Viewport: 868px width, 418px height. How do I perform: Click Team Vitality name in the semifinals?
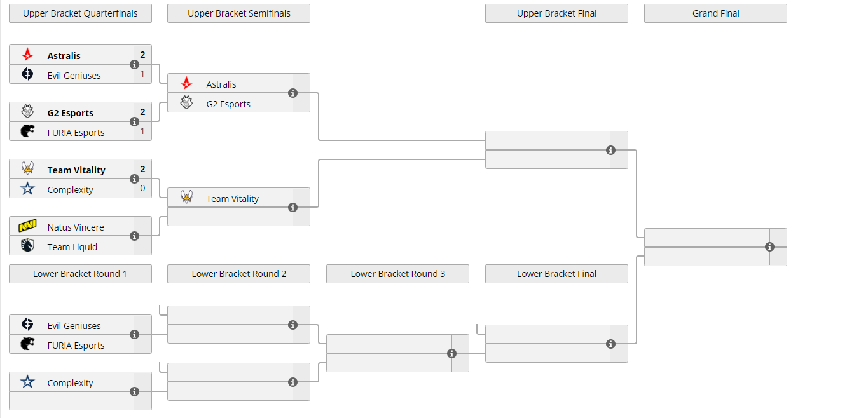click(x=232, y=199)
